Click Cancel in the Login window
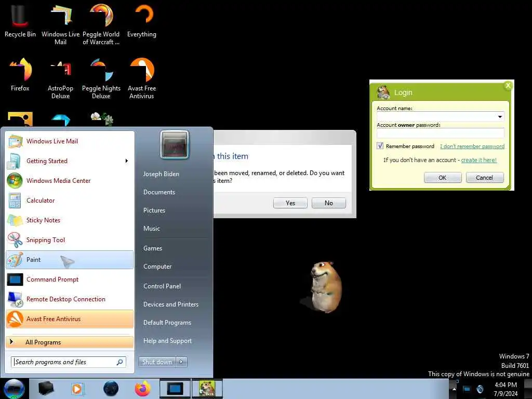Screen dimensions: 532x399 pos(485,178)
